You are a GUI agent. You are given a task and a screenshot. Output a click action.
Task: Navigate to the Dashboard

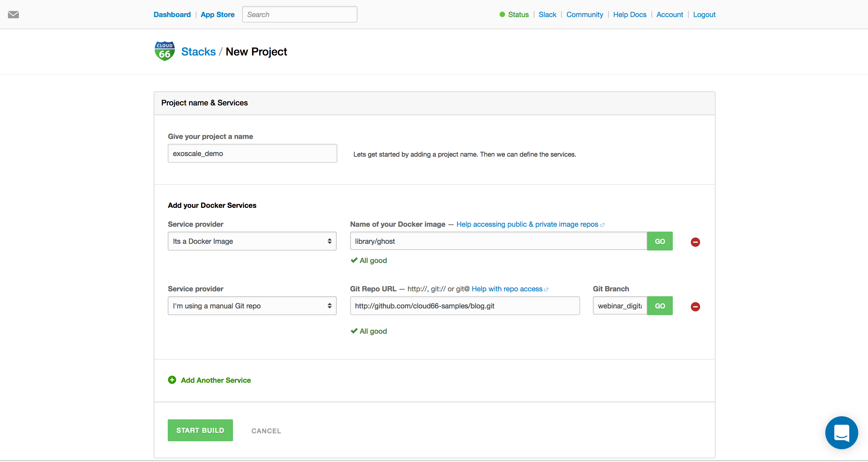(x=172, y=15)
